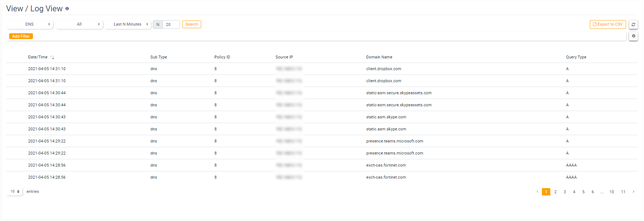
Task: Click the Query Type column header
Action: [x=576, y=57]
